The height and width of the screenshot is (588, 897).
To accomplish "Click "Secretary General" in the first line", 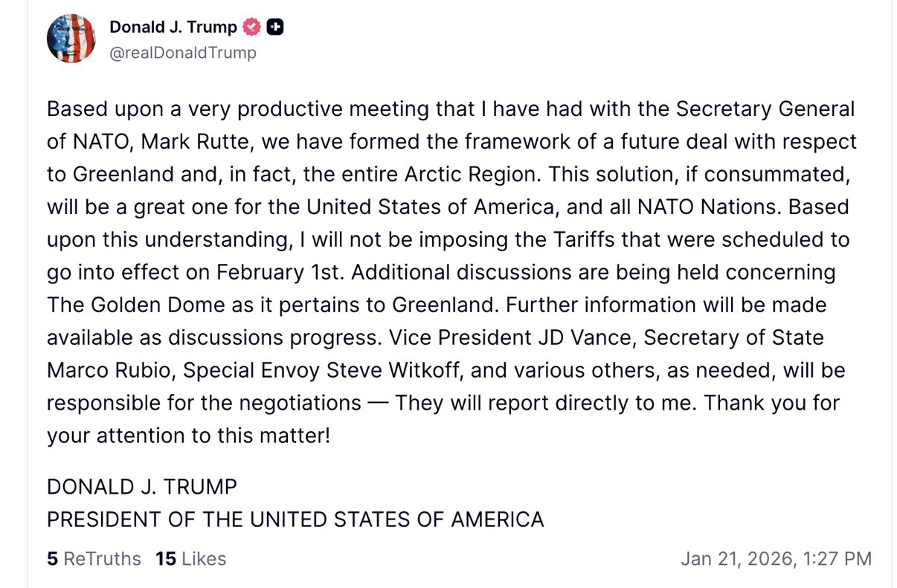I will click(765, 109).
